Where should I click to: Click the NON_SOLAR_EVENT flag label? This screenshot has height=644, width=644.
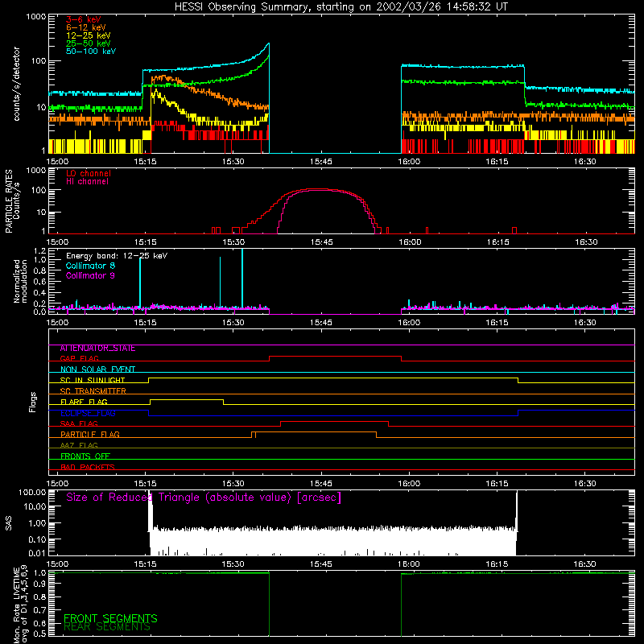(x=97, y=369)
